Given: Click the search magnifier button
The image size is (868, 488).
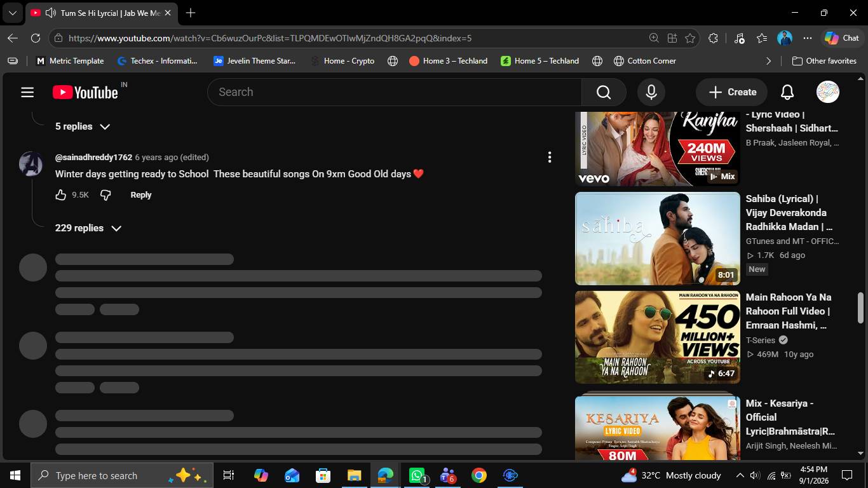Looking at the screenshot, I should tap(604, 92).
